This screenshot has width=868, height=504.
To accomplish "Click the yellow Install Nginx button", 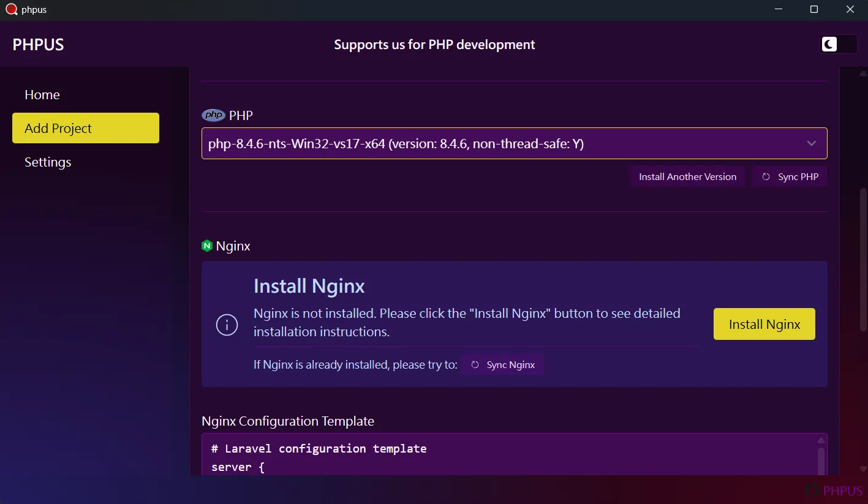I will [x=764, y=324].
